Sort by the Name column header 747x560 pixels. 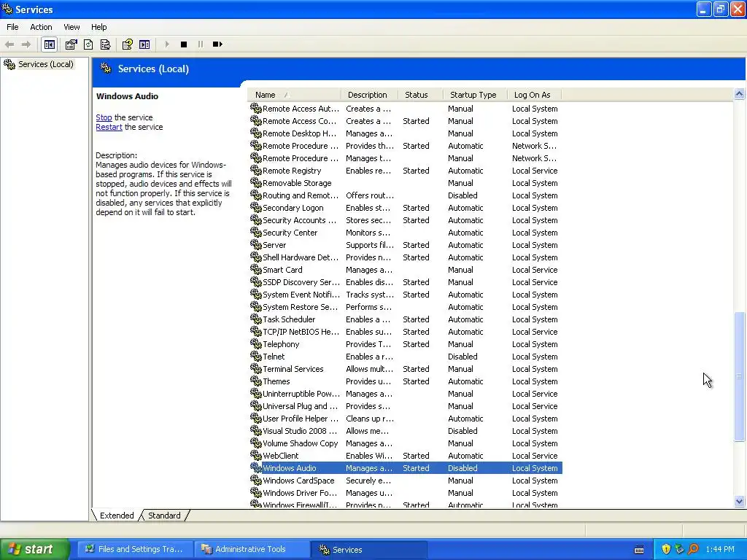(x=295, y=95)
